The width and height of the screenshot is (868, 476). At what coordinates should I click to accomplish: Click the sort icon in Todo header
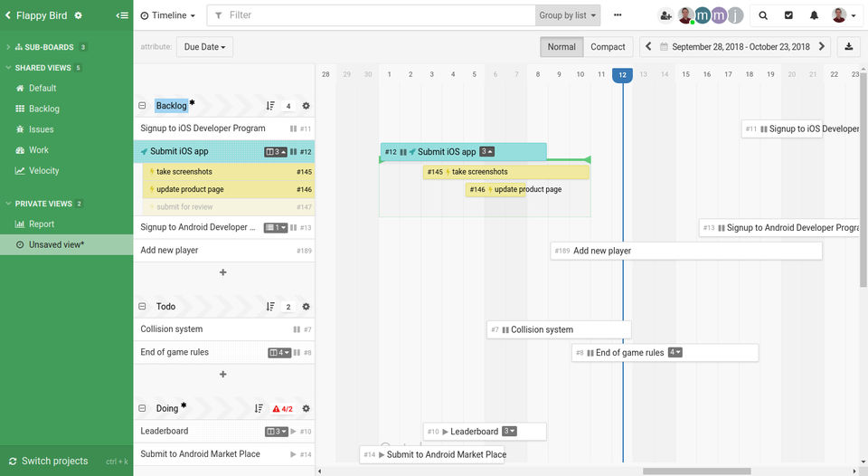270,307
